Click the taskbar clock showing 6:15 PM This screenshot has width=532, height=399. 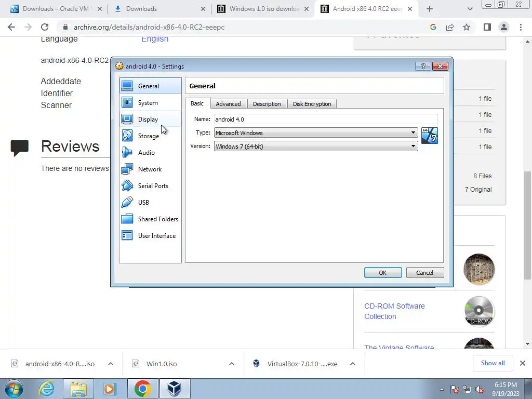click(506, 389)
